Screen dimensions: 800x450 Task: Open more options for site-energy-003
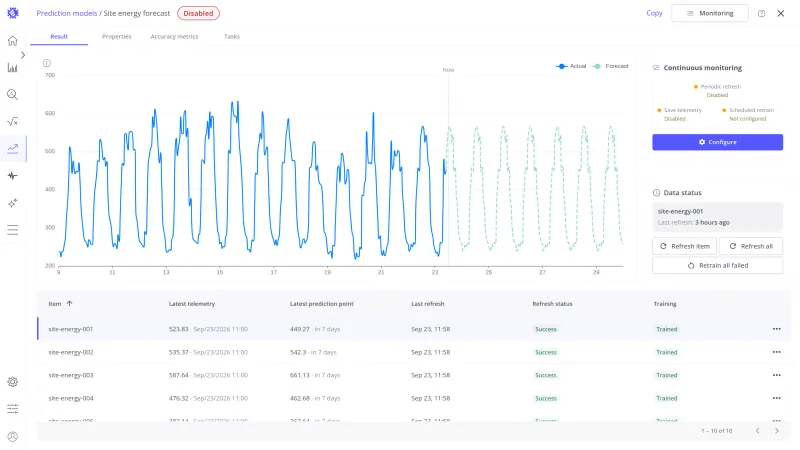tap(777, 375)
